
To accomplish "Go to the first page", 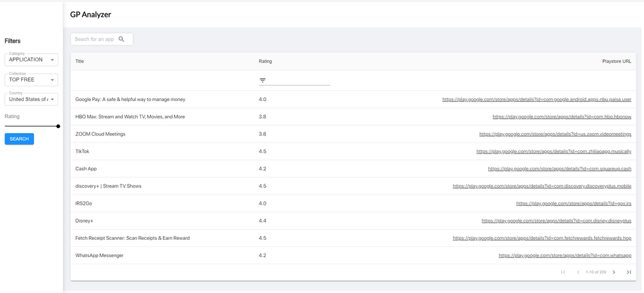I will (x=563, y=273).
